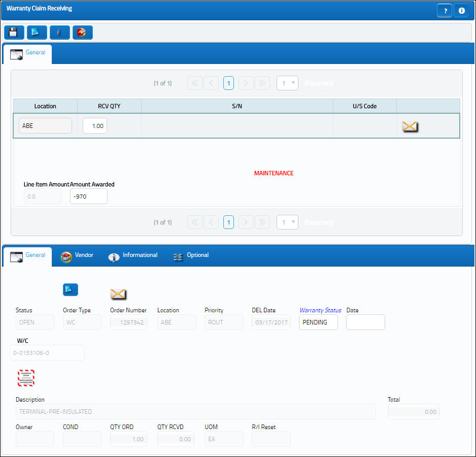Viewport: 476px width, 457px height.
Task: Go to previous page in top paginator
Action: click(211, 83)
